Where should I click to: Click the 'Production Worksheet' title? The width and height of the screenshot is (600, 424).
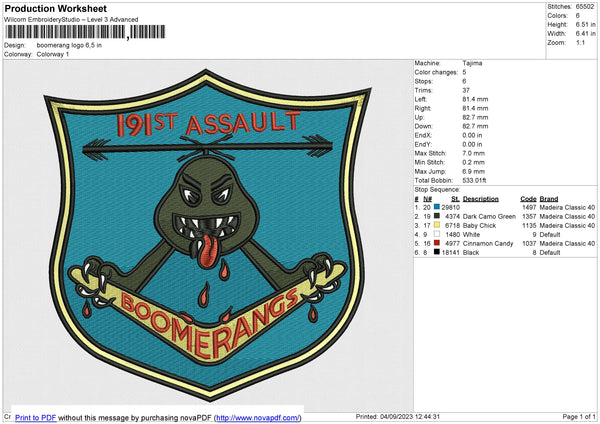click(56, 8)
